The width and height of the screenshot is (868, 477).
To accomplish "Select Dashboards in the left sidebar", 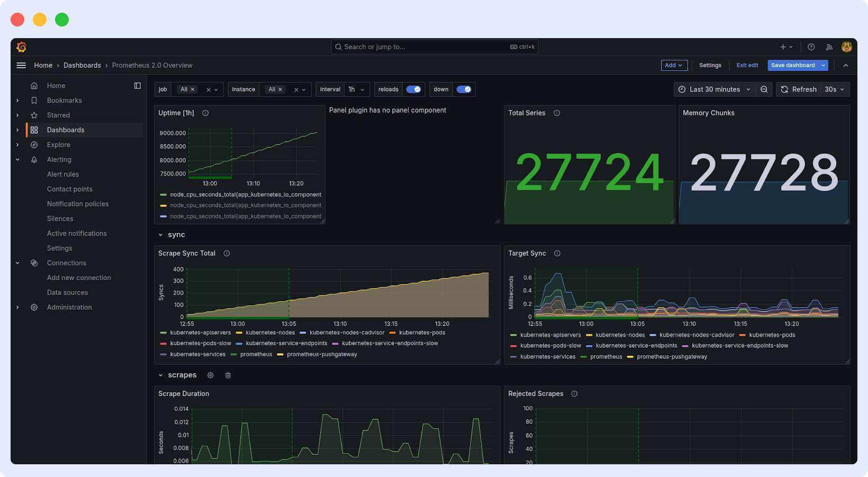I will click(x=65, y=130).
